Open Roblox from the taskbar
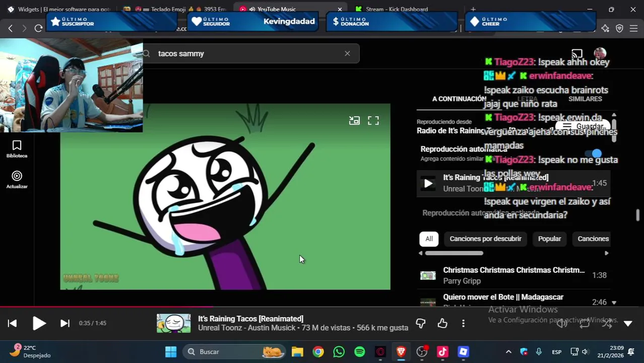 click(463, 351)
